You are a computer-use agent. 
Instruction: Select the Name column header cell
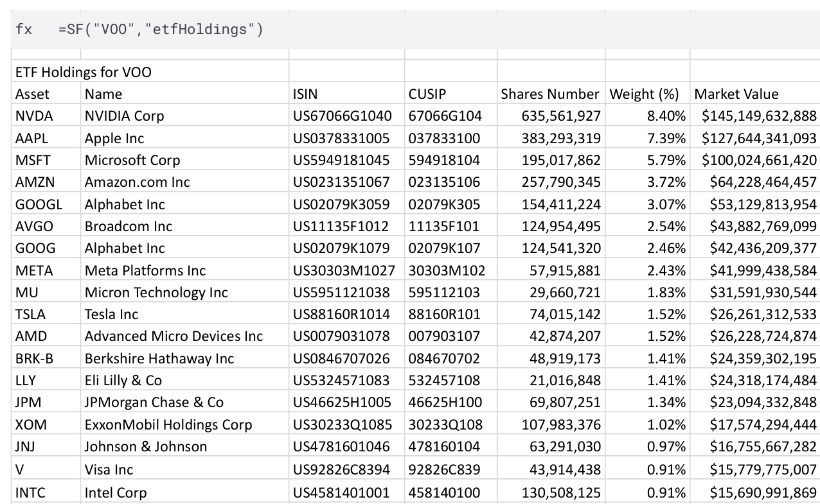pos(185,94)
